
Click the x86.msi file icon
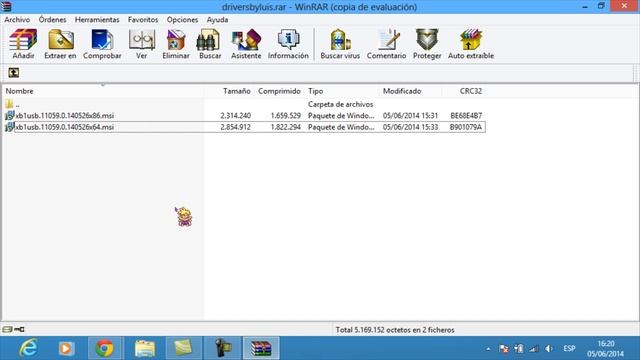(9, 116)
